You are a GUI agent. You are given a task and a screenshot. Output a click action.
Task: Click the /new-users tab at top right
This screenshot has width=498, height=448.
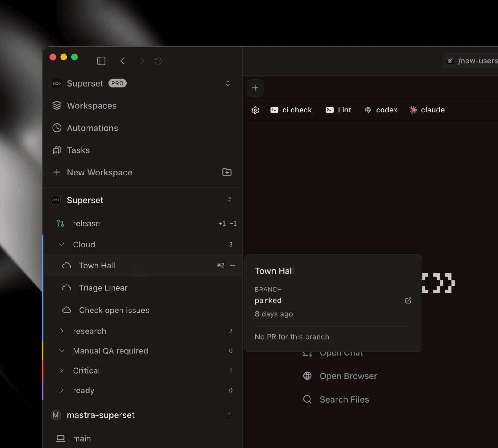point(470,61)
